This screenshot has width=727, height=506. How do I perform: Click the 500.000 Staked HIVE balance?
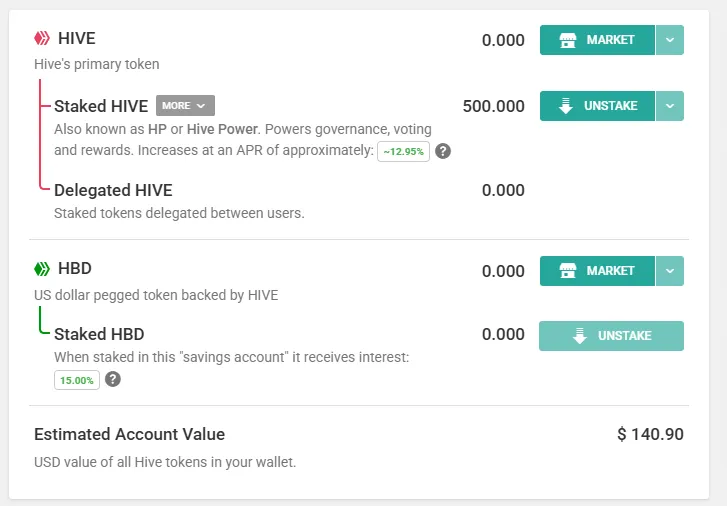(x=493, y=106)
